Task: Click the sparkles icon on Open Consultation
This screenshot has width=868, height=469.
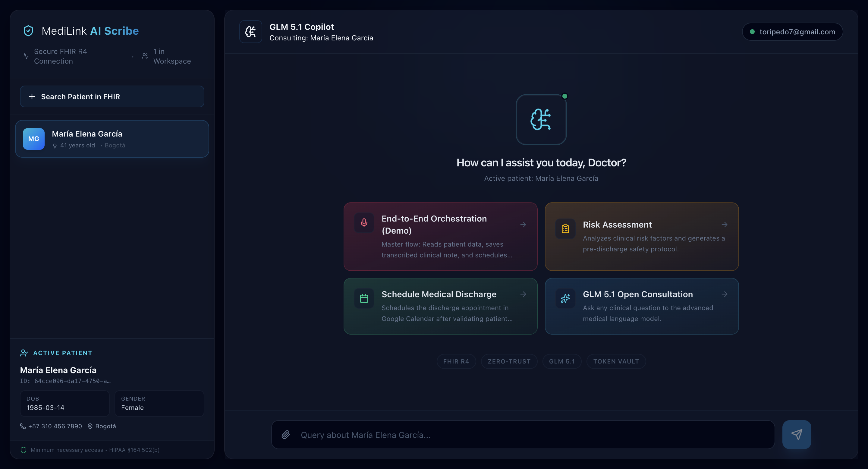Action: coord(565,298)
